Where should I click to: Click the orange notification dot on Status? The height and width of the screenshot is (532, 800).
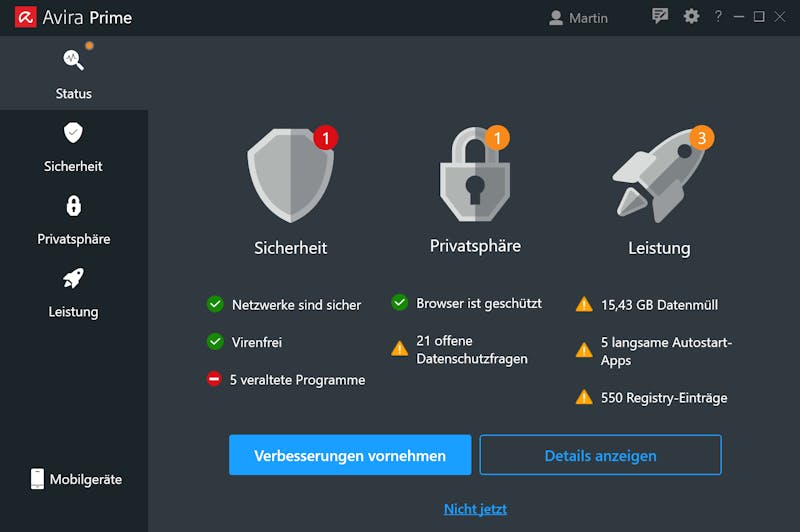(89, 46)
